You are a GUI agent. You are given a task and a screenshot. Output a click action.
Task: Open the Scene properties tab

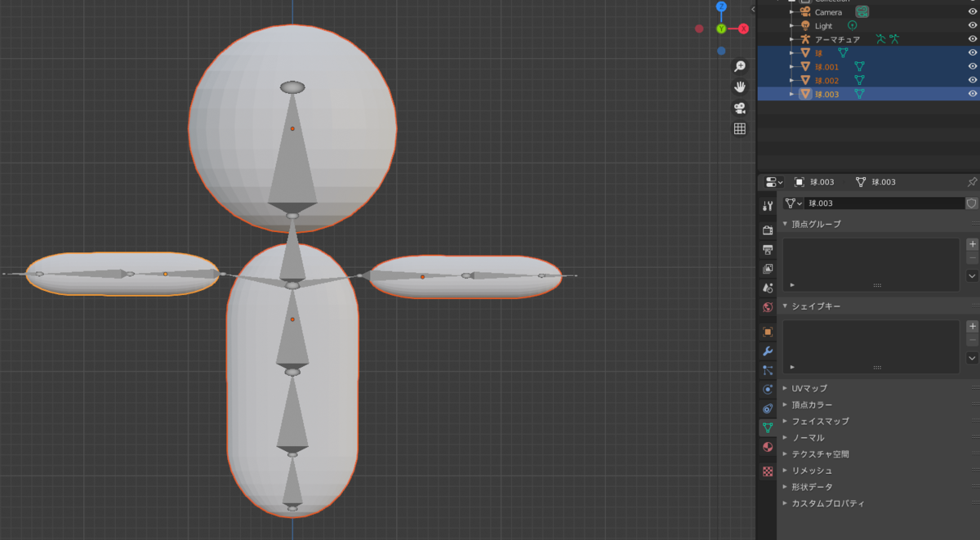tap(767, 288)
